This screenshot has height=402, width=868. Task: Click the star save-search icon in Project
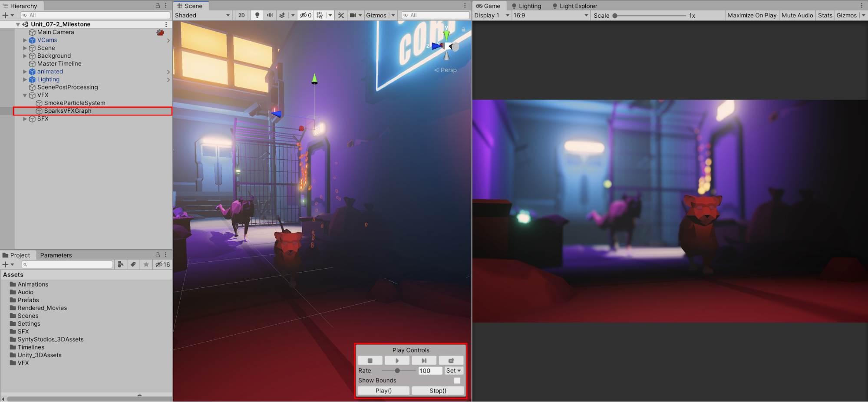click(x=146, y=264)
